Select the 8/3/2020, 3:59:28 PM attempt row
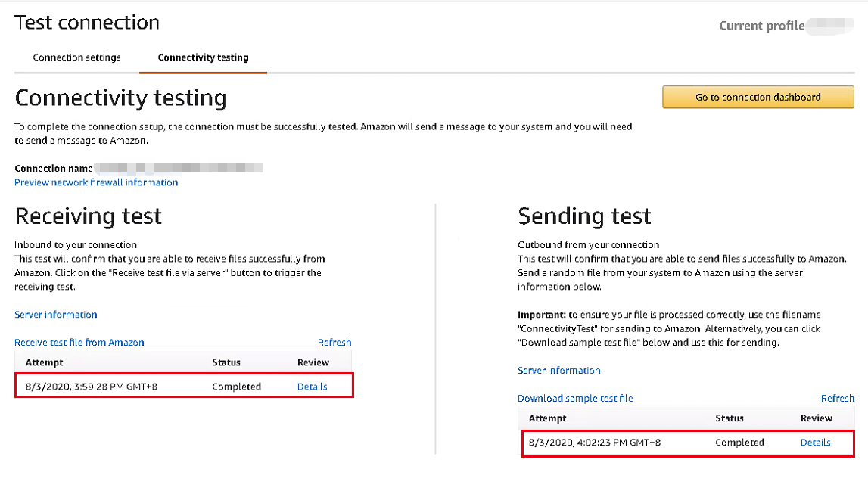The image size is (868, 491). 184,385
